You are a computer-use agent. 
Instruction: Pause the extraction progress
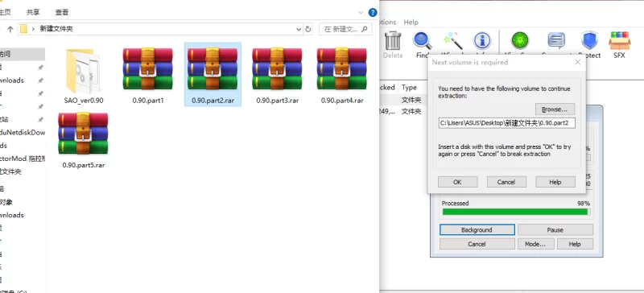[x=555, y=229]
